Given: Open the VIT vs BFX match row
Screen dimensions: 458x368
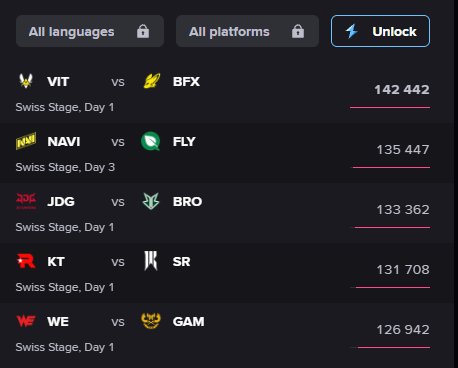Looking at the screenshot, I should click(x=227, y=93).
